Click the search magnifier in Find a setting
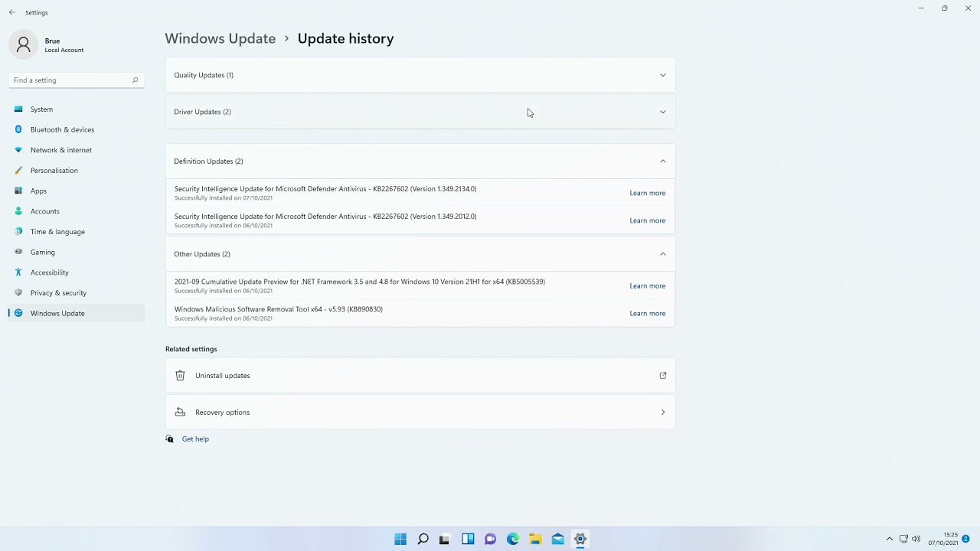This screenshot has width=980, height=551. tap(135, 80)
